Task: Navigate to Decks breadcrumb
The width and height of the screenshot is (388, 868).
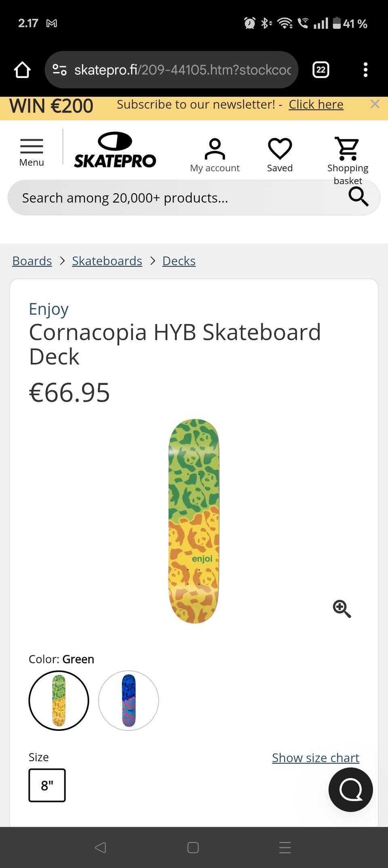Action: (179, 261)
